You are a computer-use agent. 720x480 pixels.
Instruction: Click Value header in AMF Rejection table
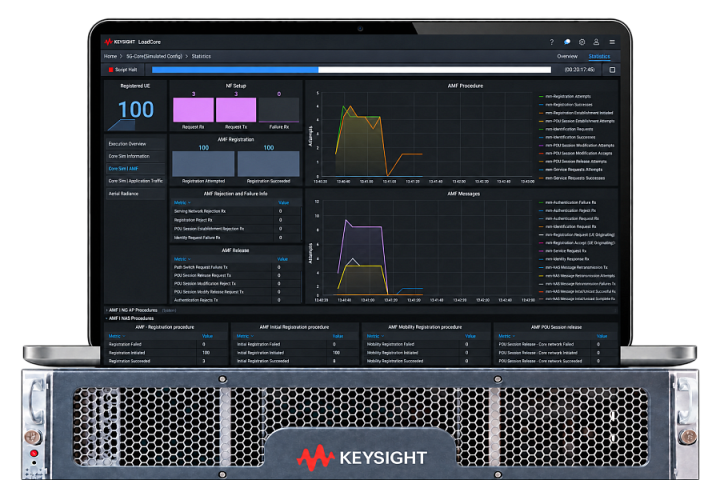coord(284,203)
